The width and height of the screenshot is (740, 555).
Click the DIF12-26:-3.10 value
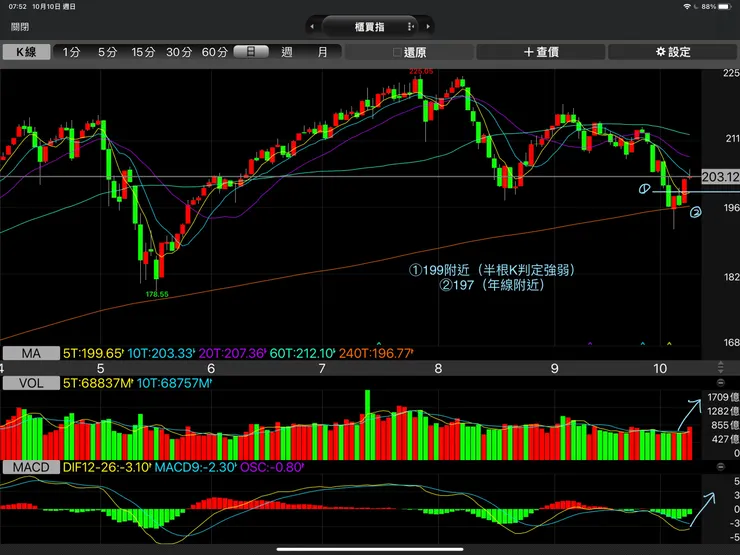tap(107, 467)
